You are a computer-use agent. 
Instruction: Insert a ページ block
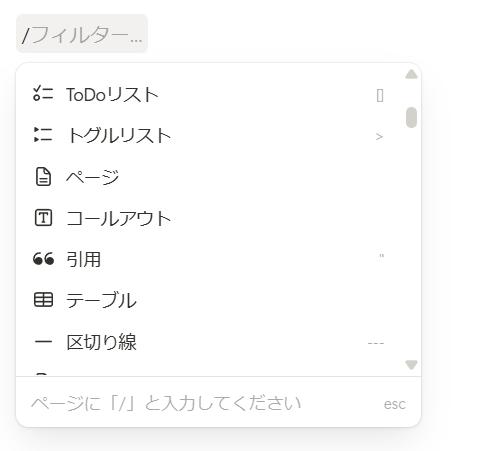click(208, 177)
